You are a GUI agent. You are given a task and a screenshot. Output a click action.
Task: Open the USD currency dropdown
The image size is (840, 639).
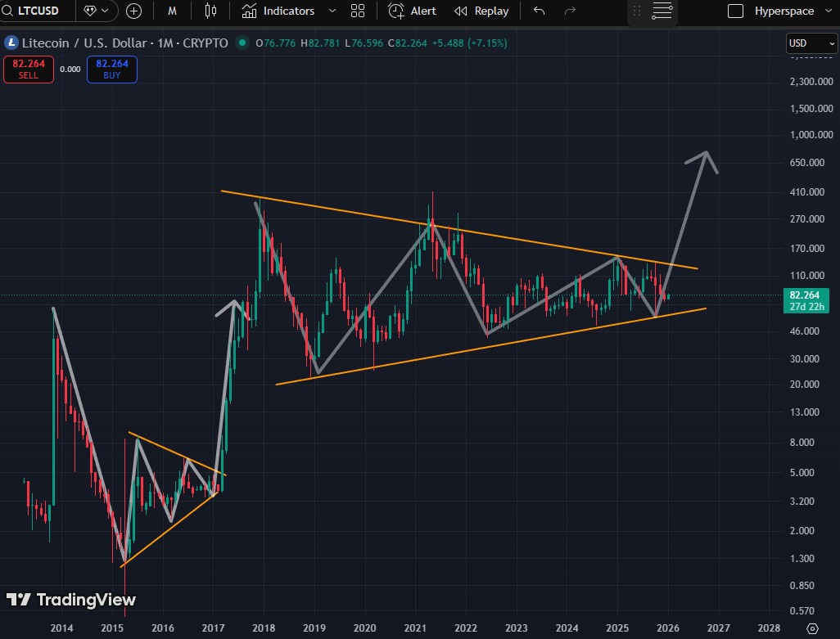[811, 43]
